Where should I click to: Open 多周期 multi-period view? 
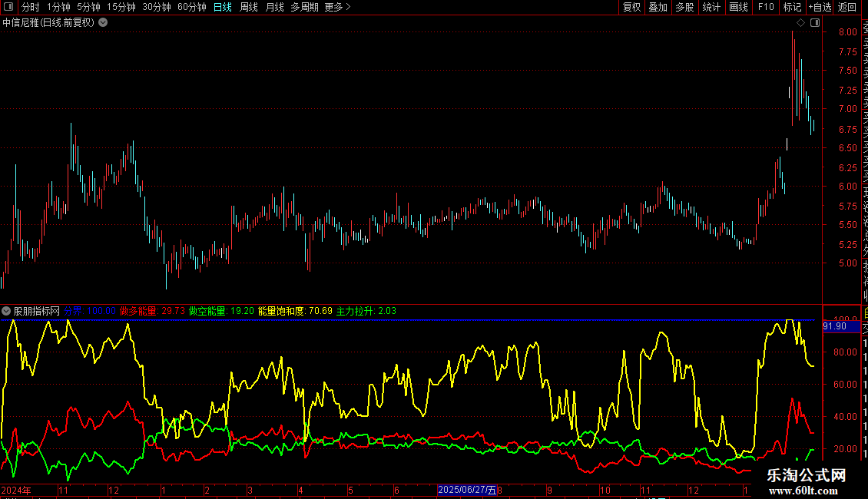pos(304,7)
